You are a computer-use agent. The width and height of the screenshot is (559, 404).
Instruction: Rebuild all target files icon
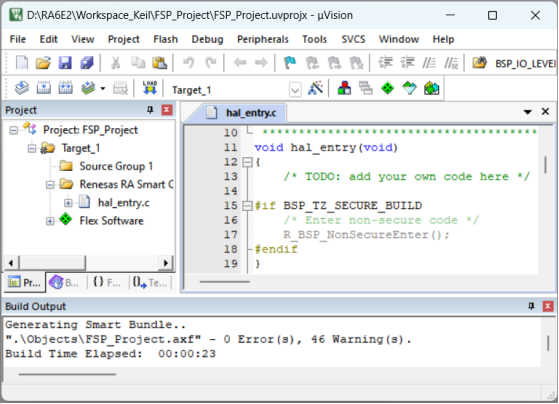(66, 88)
